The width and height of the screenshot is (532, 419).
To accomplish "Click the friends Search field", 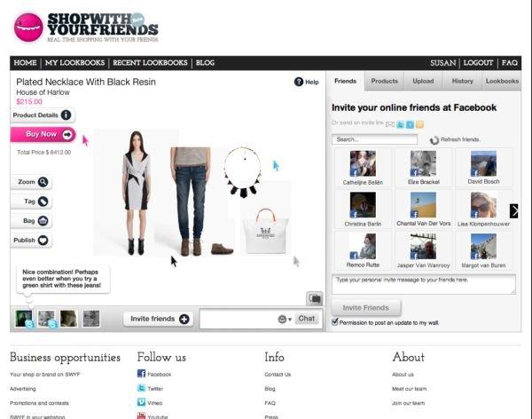I will click(x=374, y=139).
